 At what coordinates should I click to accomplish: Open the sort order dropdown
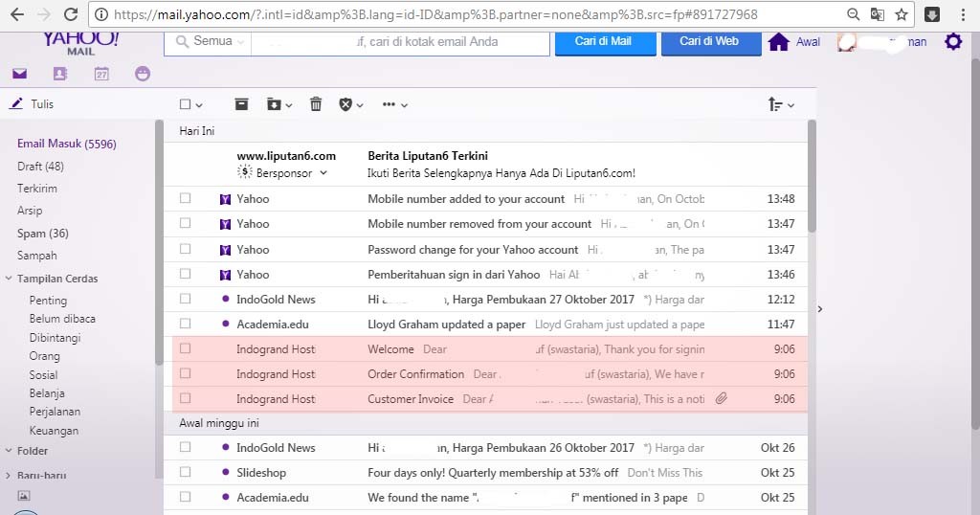point(781,104)
